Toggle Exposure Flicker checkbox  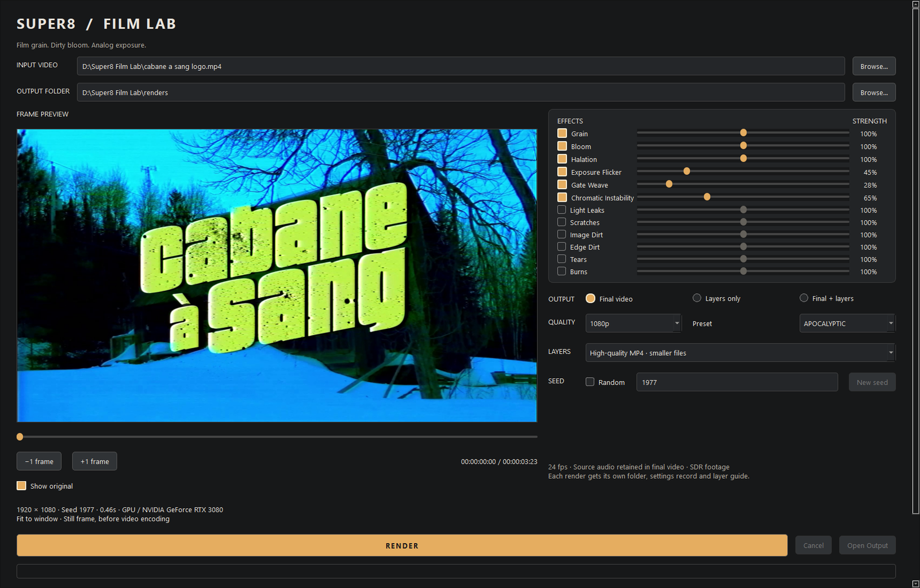(x=562, y=172)
